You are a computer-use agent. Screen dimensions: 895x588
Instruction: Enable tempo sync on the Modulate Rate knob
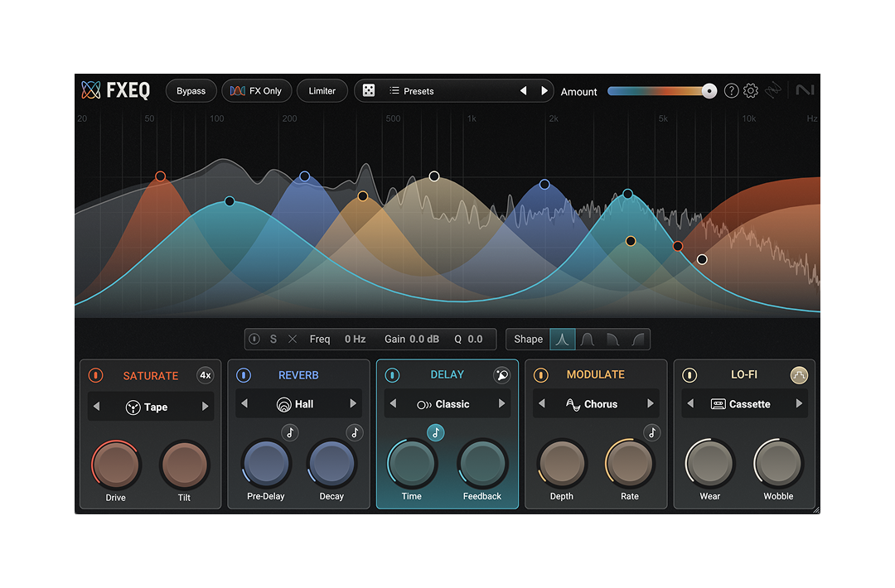(651, 431)
